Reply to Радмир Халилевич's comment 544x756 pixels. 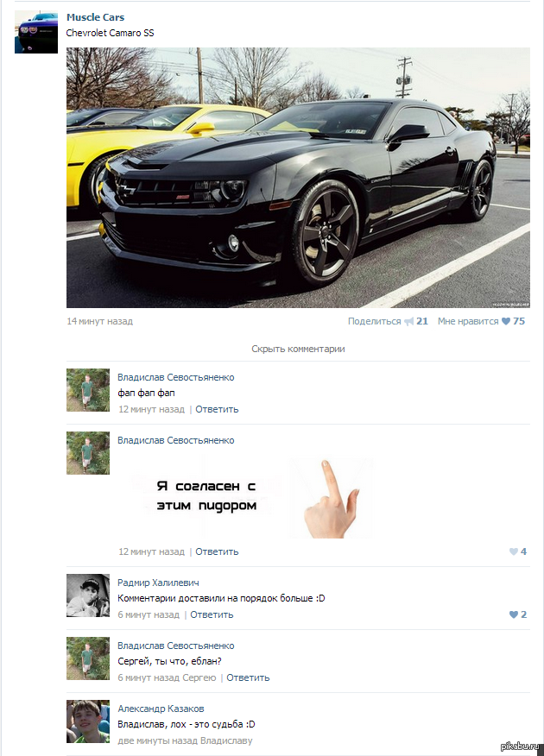point(212,614)
